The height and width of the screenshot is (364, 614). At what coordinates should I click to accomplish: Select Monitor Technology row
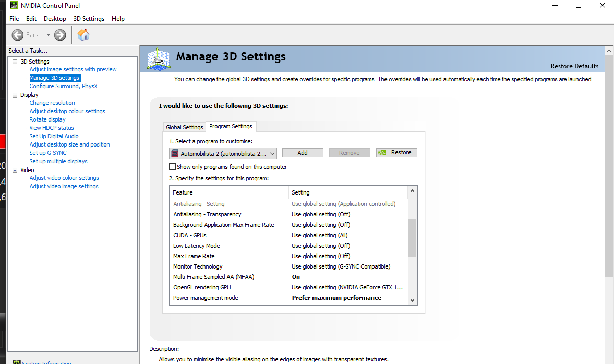click(x=289, y=266)
